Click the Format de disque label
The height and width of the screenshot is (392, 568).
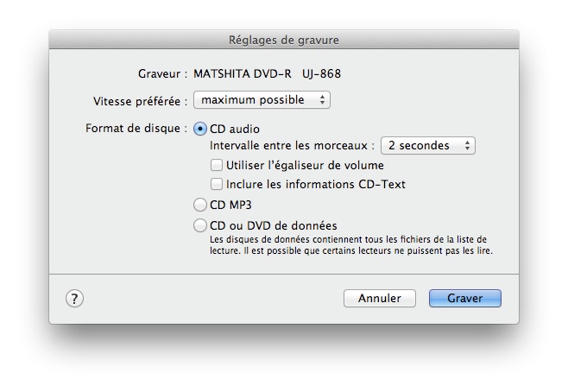pyautogui.click(x=136, y=129)
